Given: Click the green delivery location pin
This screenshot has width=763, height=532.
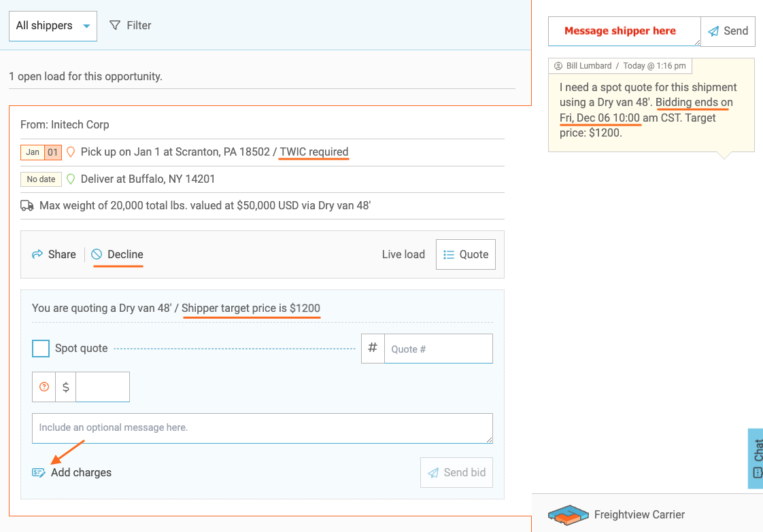Looking at the screenshot, I should (69, 179).
